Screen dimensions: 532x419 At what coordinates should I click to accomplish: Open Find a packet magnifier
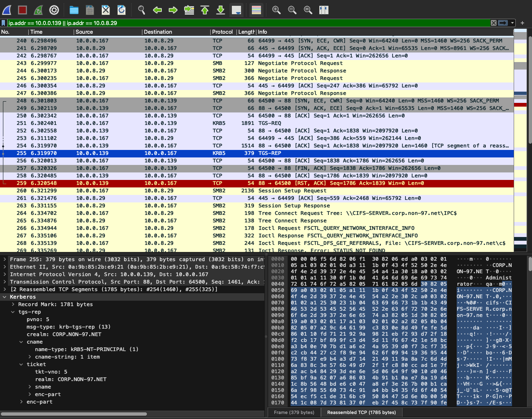pyautogui.click(x=142, y=10)
